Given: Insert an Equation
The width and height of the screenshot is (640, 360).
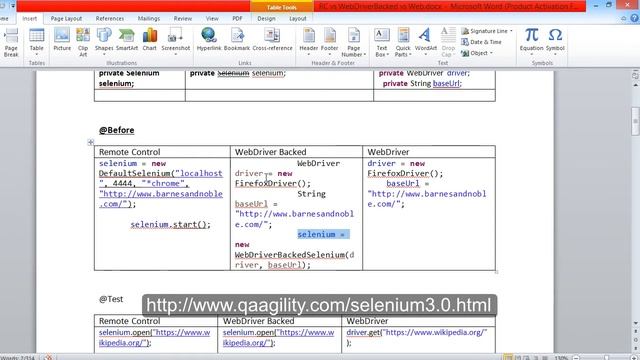Looking at the screenshot, I should (531, 42).
